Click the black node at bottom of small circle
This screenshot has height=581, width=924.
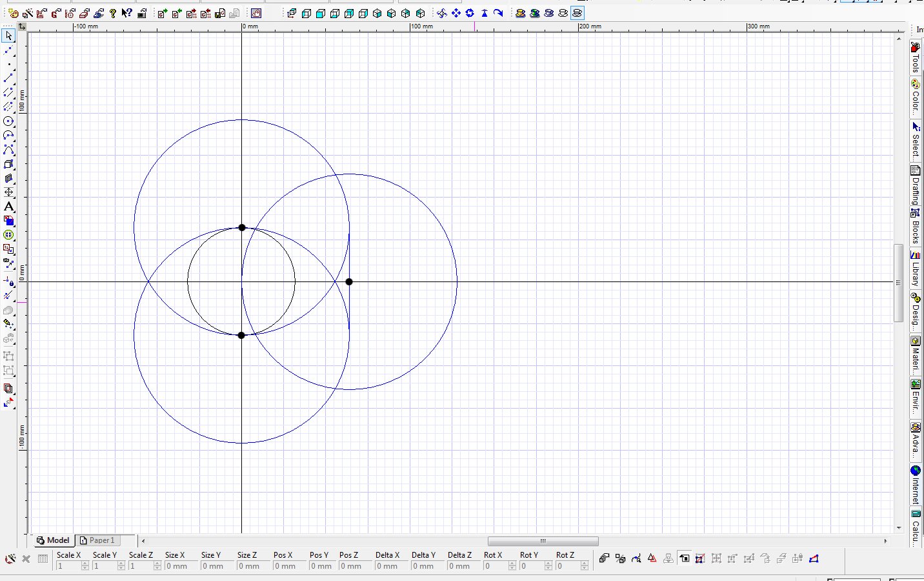(241, 335)
